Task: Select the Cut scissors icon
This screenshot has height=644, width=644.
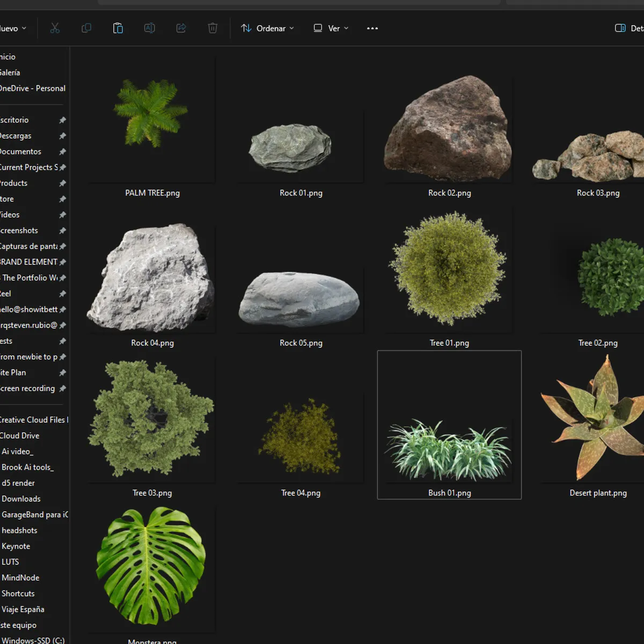Action: pos(54,28)
